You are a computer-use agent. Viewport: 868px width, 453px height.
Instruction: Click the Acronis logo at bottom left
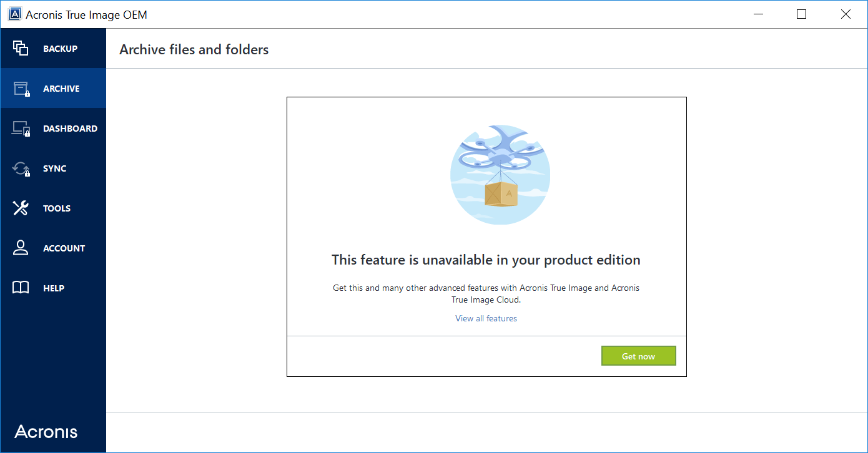[46, 432]
